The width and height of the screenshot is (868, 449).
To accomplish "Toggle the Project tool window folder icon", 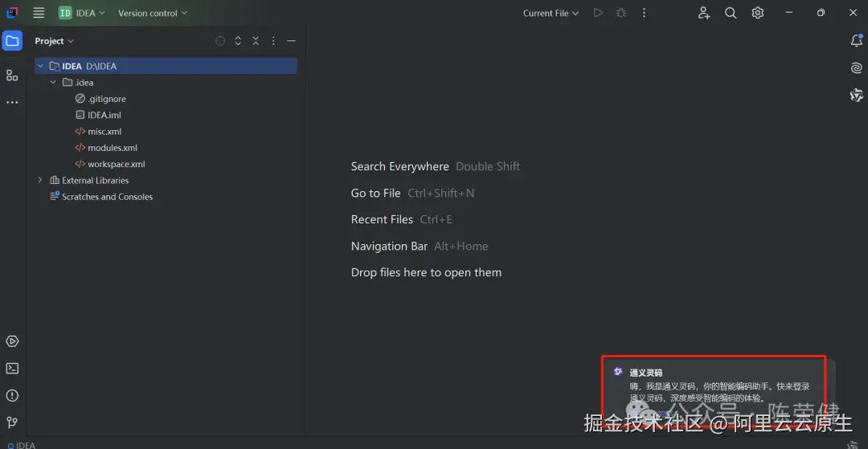I will (x=12, y=40).
